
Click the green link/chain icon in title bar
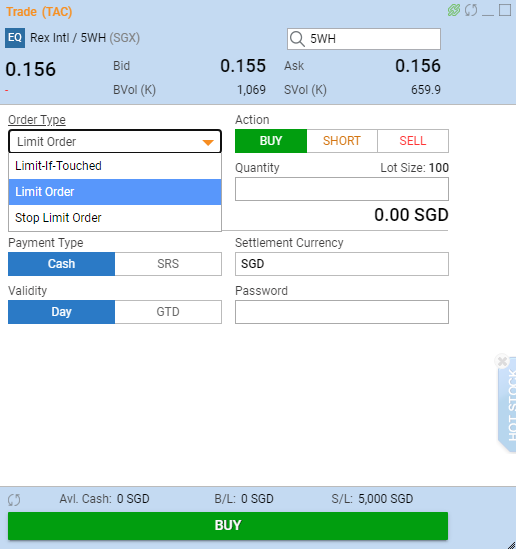(x=454, y=10)
